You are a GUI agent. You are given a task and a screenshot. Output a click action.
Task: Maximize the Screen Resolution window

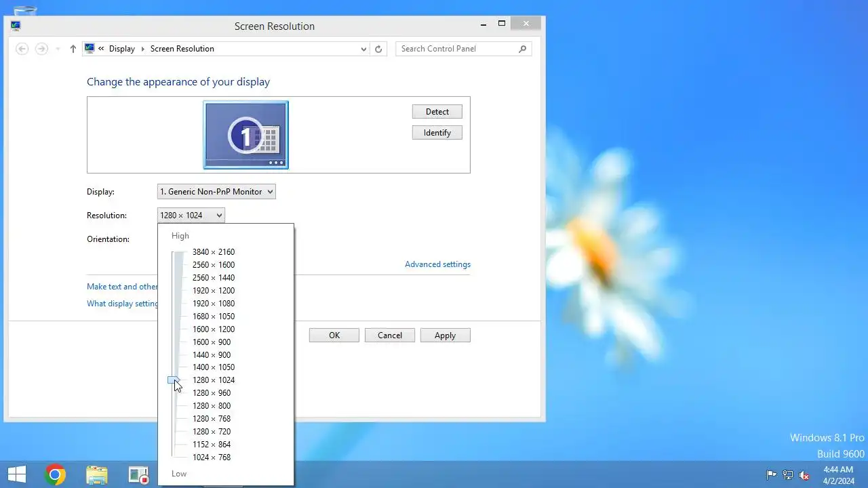pos(502,24)
